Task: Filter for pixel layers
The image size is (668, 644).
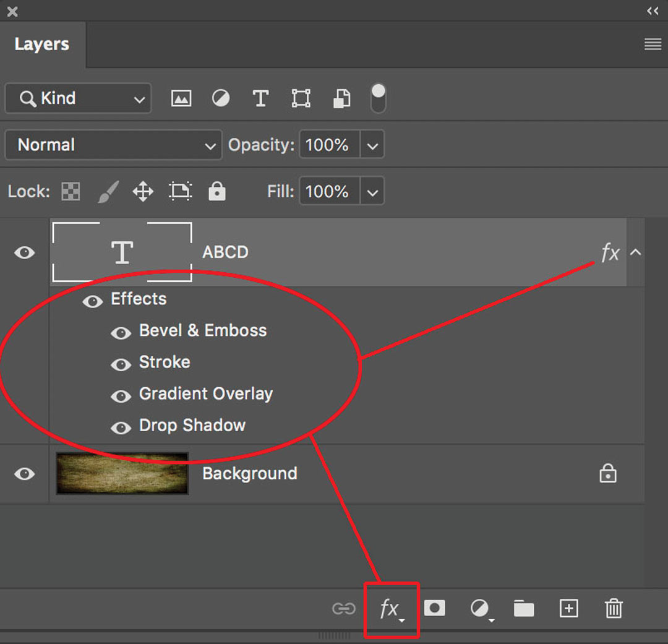Action: (181, 98)
